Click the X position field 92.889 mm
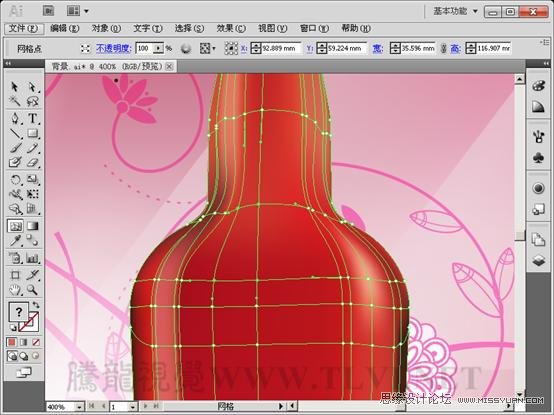The image size is (554, 415). [x=281, y=48]
